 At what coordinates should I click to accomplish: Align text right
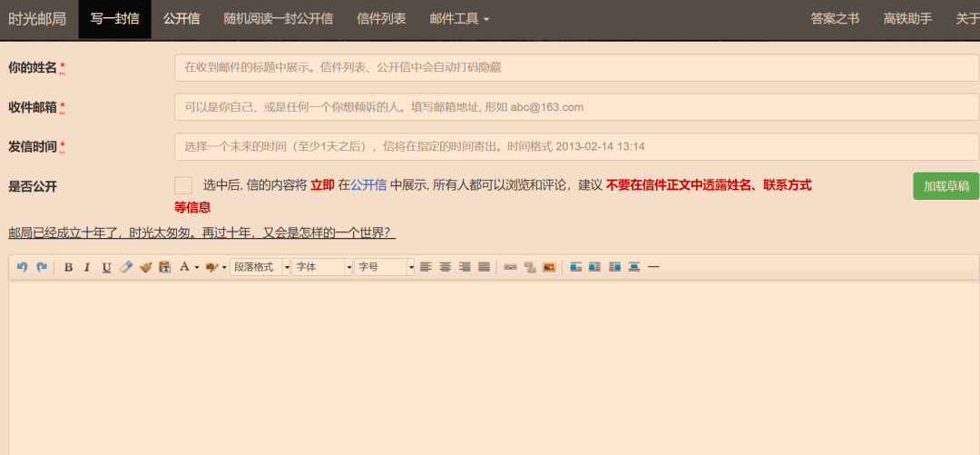pos(465,267)
